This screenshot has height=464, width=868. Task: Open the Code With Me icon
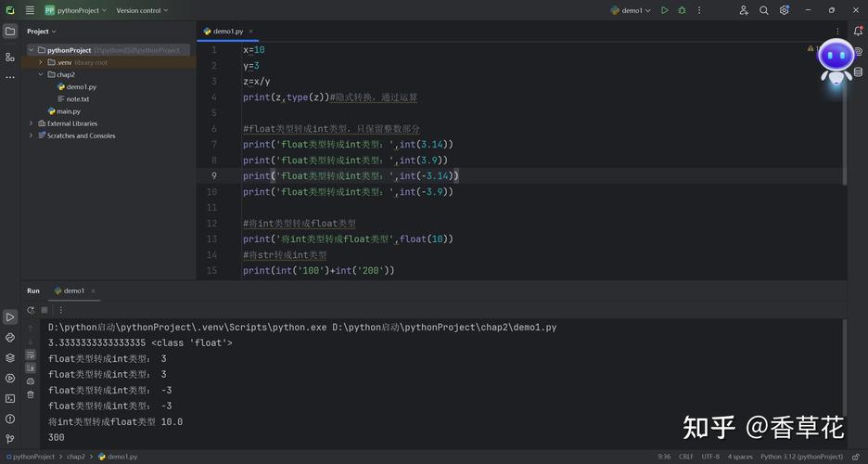pos(744,10)
